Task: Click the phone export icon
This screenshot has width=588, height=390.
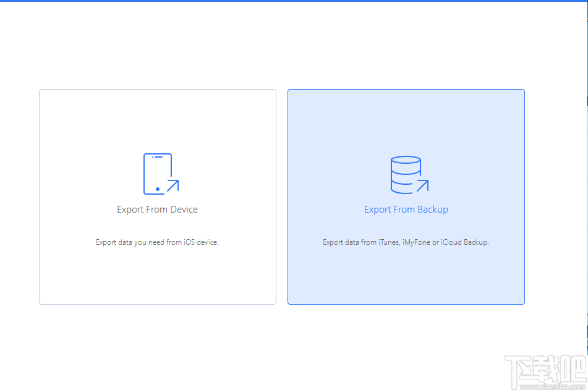Action: point(161,174)
